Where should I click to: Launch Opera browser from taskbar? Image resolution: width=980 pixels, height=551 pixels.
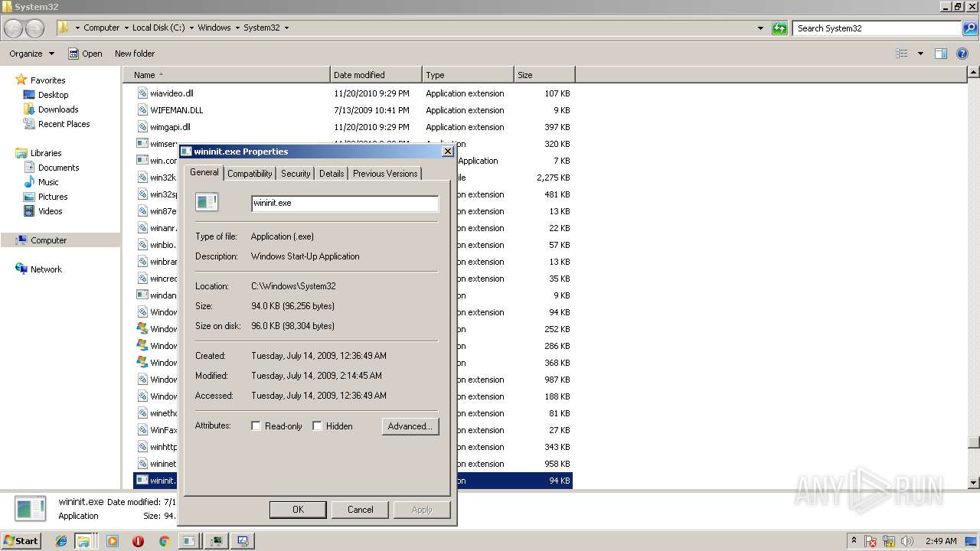pos(138,541)
